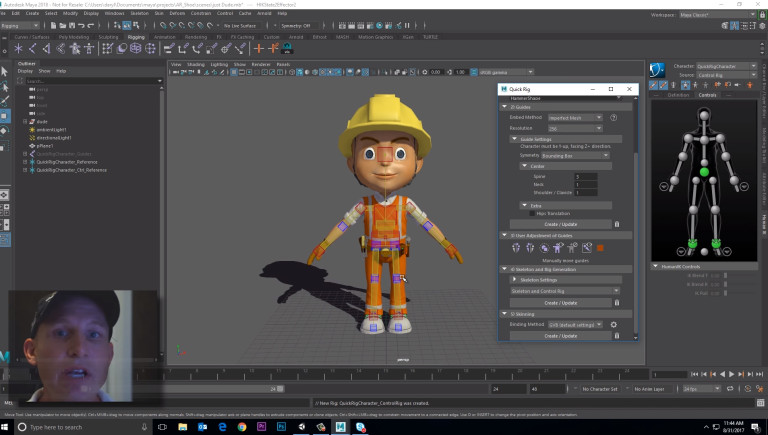This screenshot has width=768, height=435.
Task: Click the Redo arrow icon
Action: 91,25
